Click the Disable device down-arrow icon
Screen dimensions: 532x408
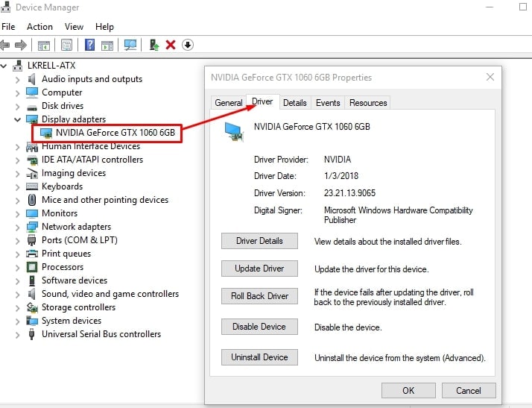(x=188, y=45)
